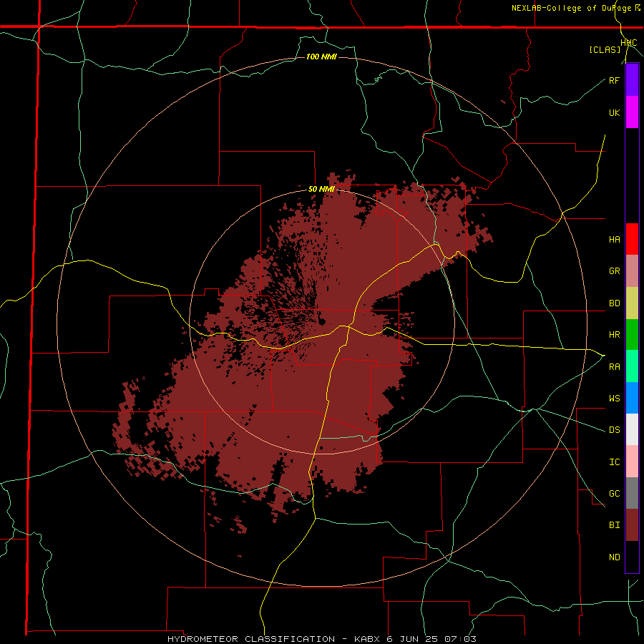The width and height of the screenshot is (644, 644).
Task: Click the IC legend label
Action: (x=614, y=462)
